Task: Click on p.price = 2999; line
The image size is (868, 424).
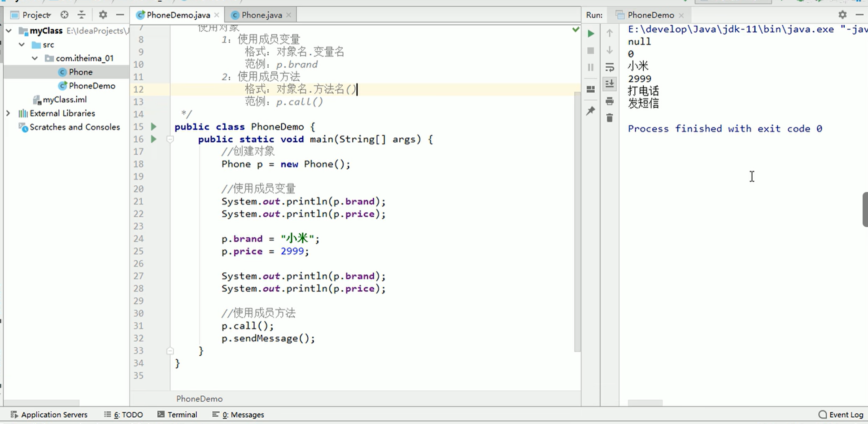Action: tap(265, 251)
